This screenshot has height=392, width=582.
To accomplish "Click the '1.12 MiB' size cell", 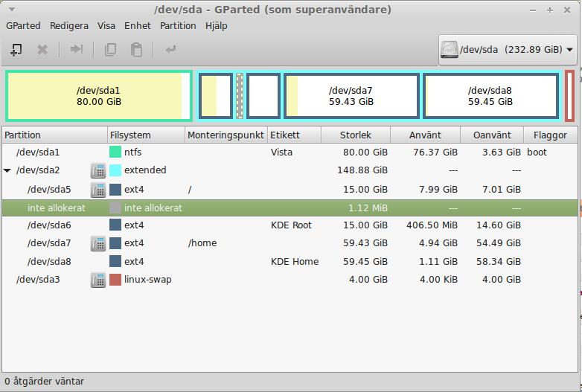I will coord(368,208).
